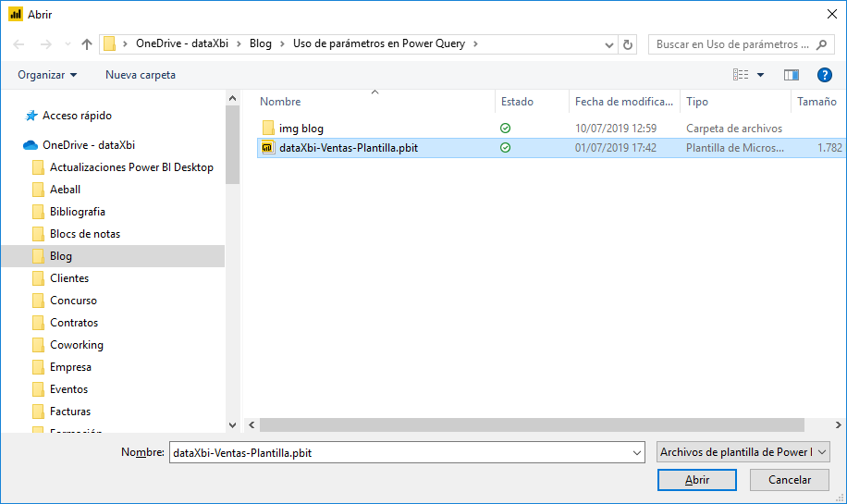
Task: Toggle the preview pane
Action: tap(792, 75)
